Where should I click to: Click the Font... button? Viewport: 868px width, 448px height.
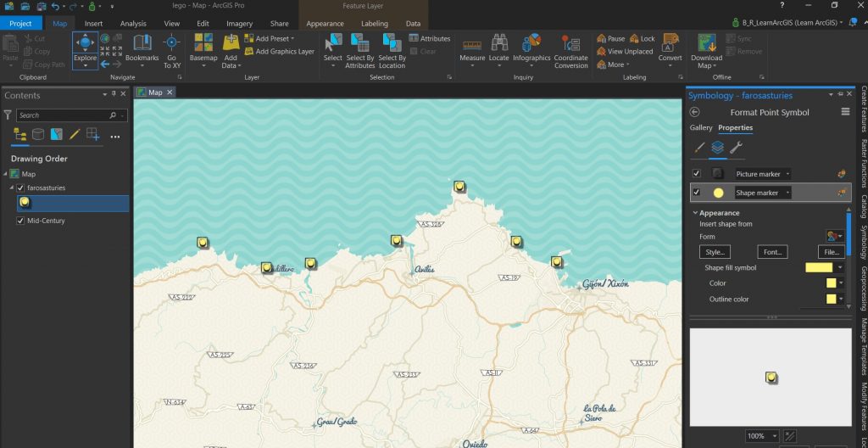[x=771, y=252]
